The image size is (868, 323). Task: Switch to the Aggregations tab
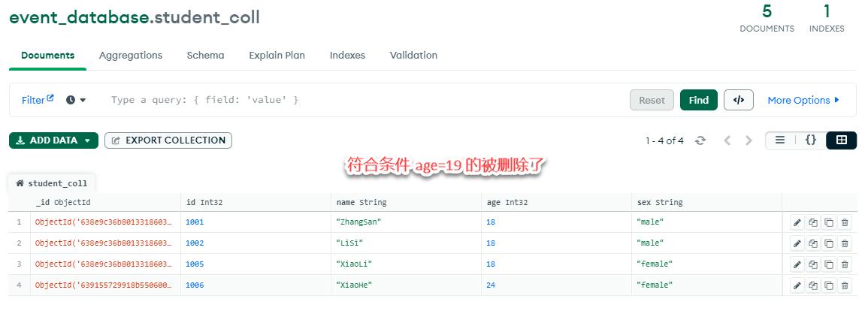click(131, 56)
